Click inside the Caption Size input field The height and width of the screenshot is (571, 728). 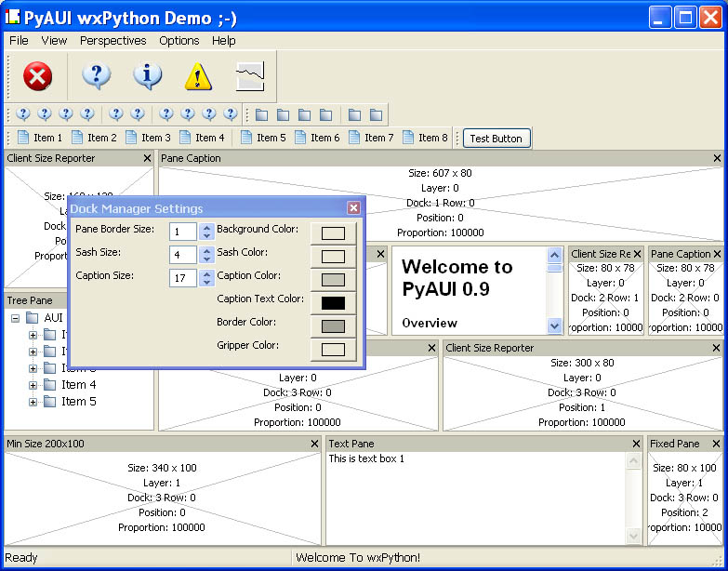[182, 278]
